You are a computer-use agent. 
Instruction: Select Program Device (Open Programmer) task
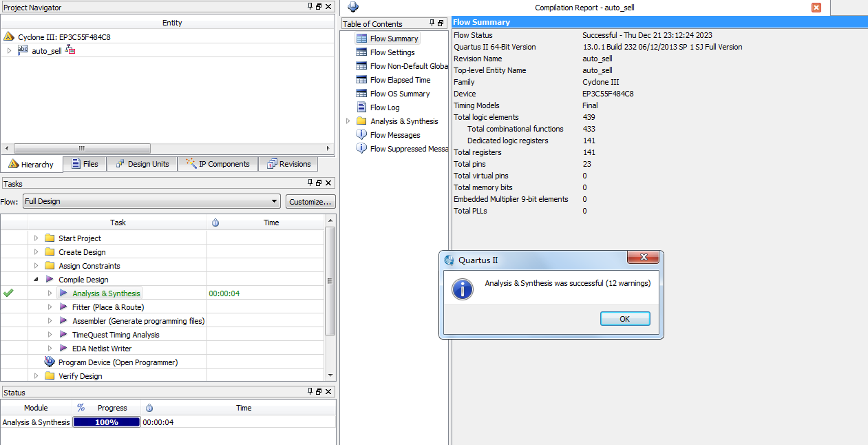(x=118, y=362)
